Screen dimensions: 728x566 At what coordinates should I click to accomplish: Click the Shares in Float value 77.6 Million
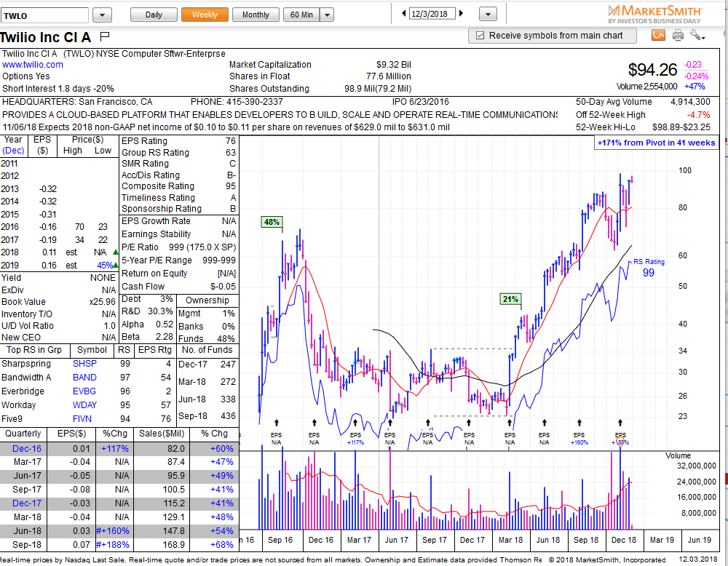pos(389,76)
